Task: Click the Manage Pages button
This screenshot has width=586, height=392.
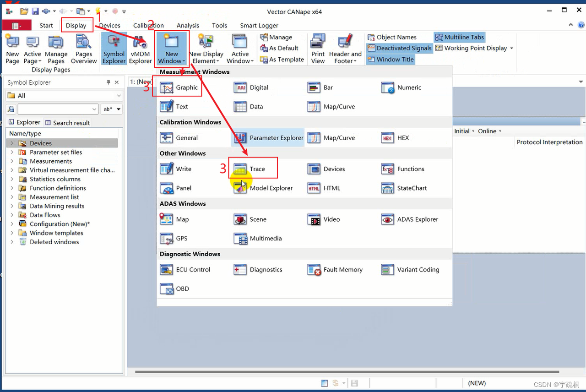Action: pos(56,49)
